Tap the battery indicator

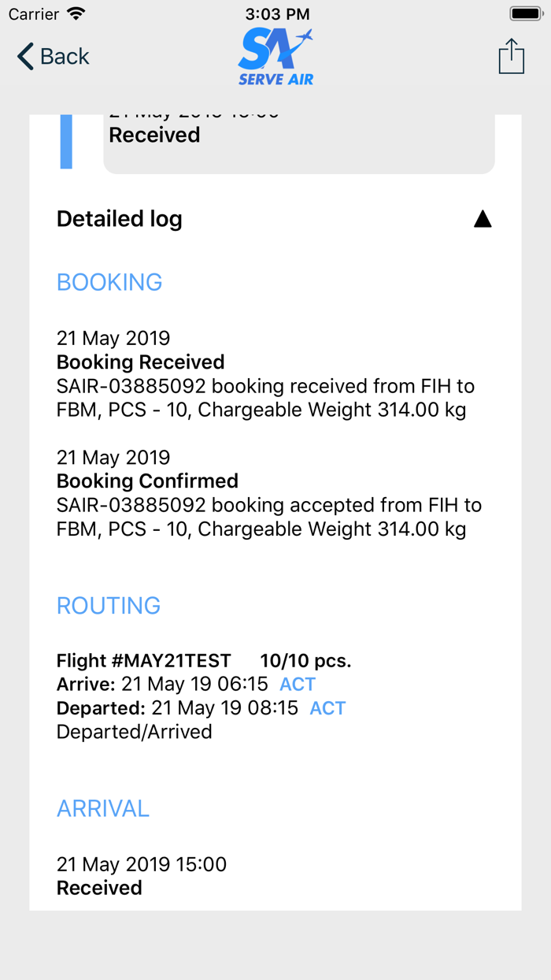[x=525, y=13]
